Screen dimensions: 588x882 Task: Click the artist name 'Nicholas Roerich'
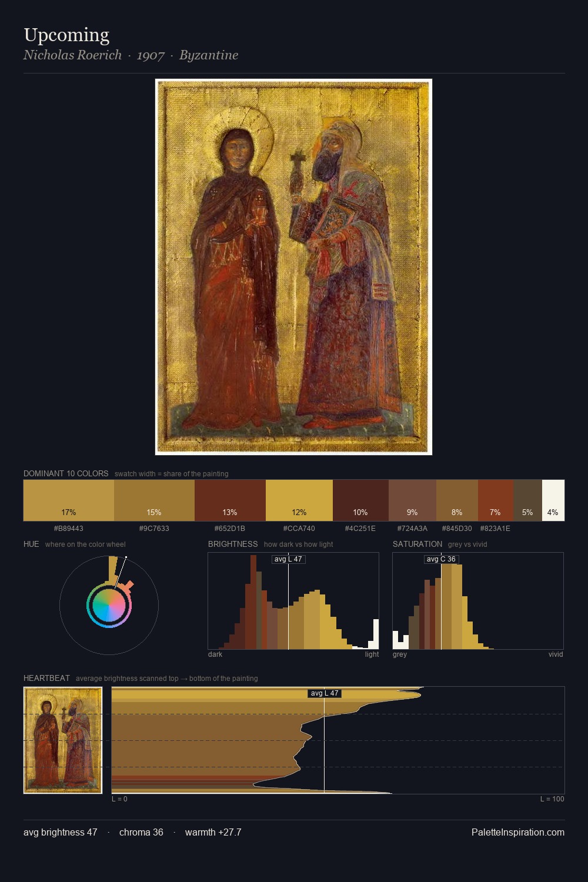[x=72, y=55]
